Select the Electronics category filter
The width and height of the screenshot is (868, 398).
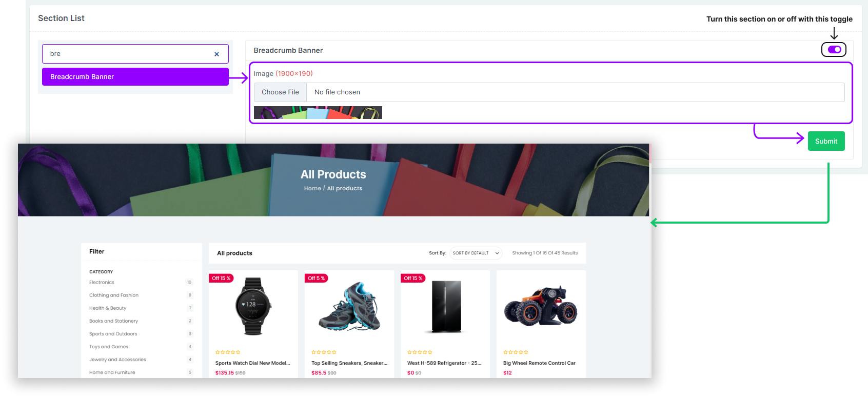[102, 283]
